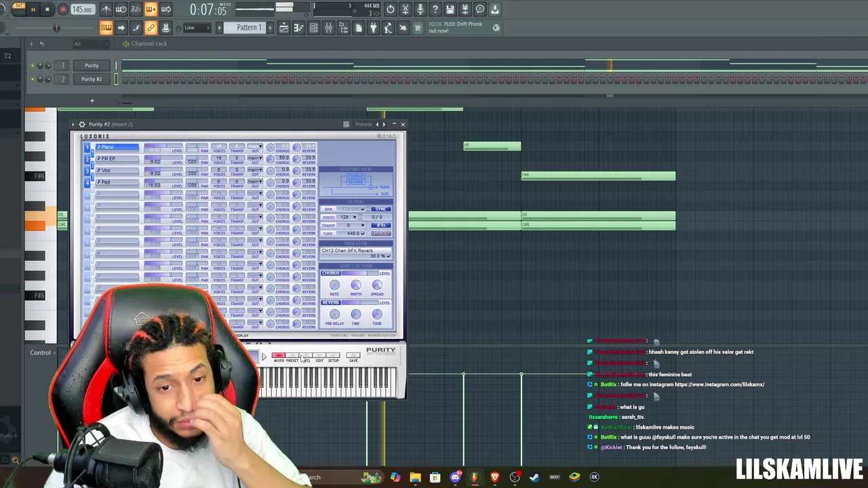This screenshot has width=868, height=488.
Task: Open the Mixer view icon
Action: pos(328,28)
